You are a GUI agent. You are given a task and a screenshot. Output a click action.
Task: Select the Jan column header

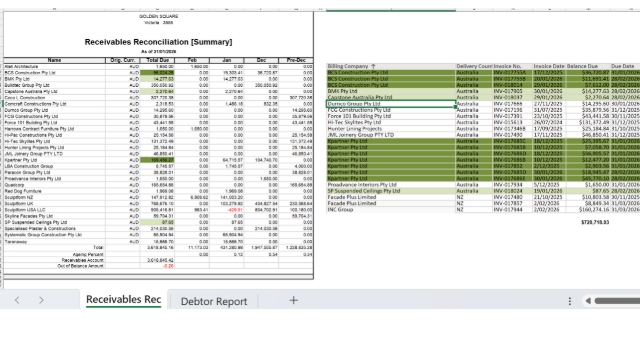coord(227,60)
